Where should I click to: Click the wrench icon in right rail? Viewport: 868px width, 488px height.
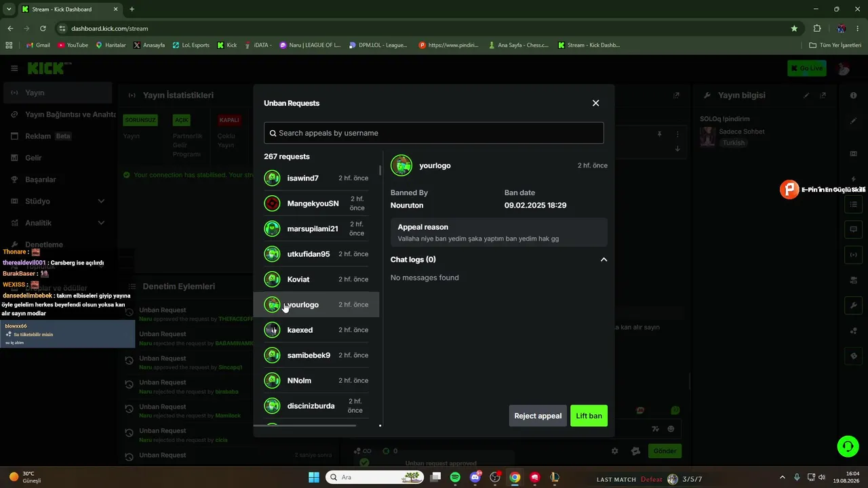(854, 306)
